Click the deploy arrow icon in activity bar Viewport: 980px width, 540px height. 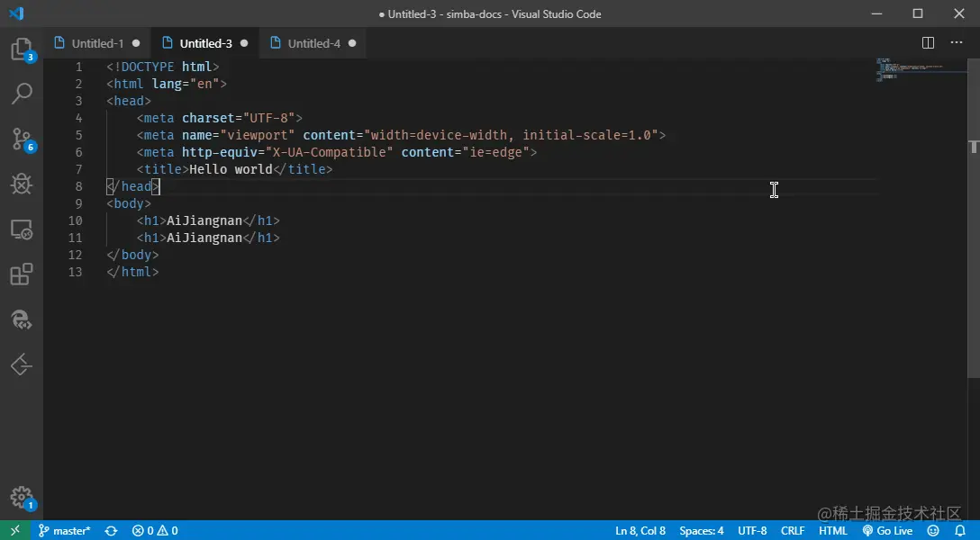coord(22,364)
